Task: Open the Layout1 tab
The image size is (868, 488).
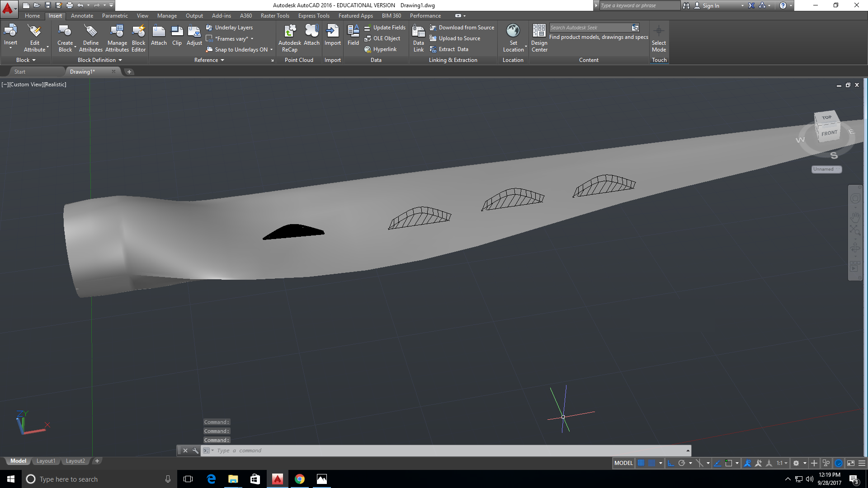Action: click(46, 460)
